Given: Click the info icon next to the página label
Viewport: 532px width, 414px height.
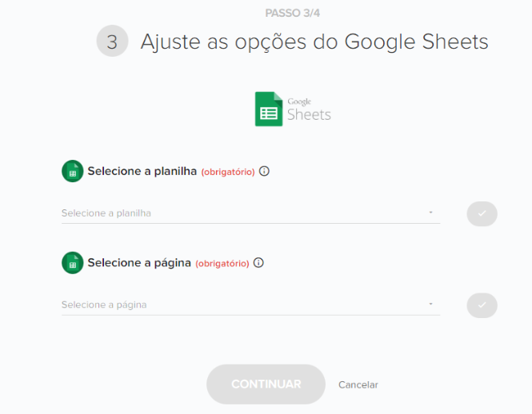Looking at the screenshot, I should (258, 263).
